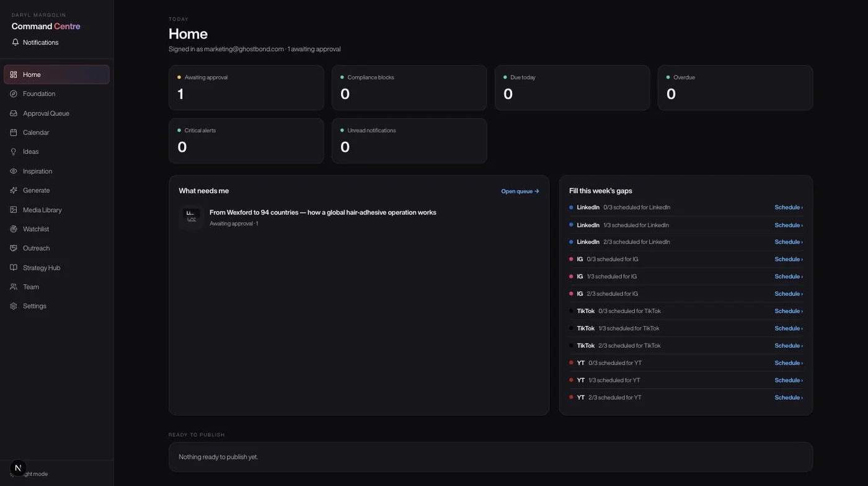The image size is (868, 486).
Task: Open the Compliance blocks stat card
Action: (x=409, y=88)
